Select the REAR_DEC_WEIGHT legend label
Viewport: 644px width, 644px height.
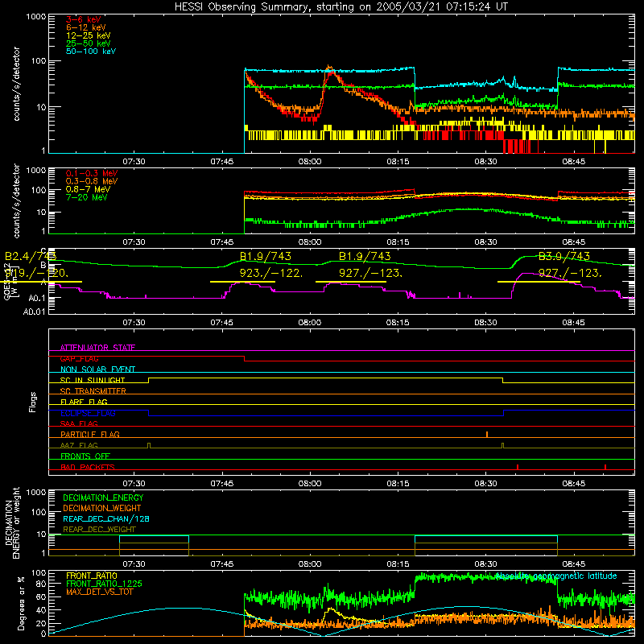pyautogui.click(x=99, y=530)
